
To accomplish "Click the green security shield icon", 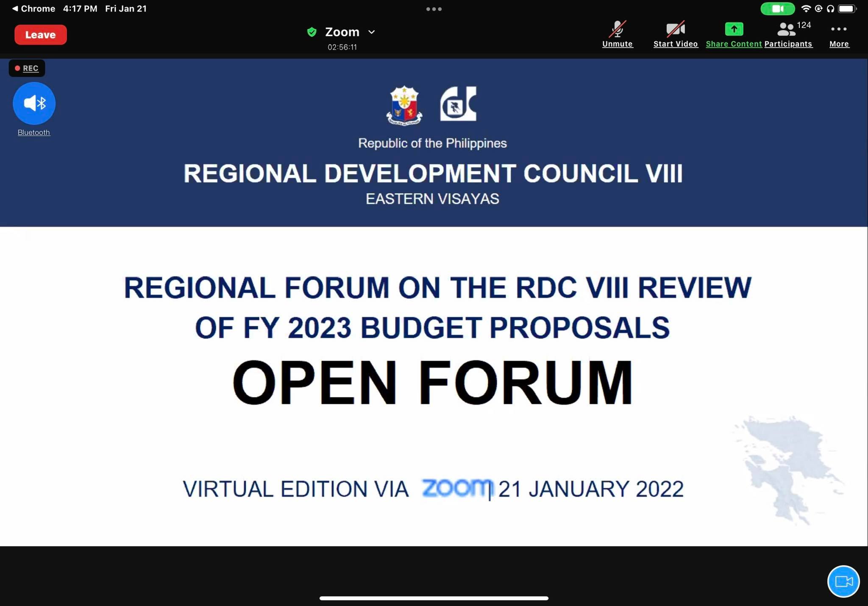I will pos(312,32).
